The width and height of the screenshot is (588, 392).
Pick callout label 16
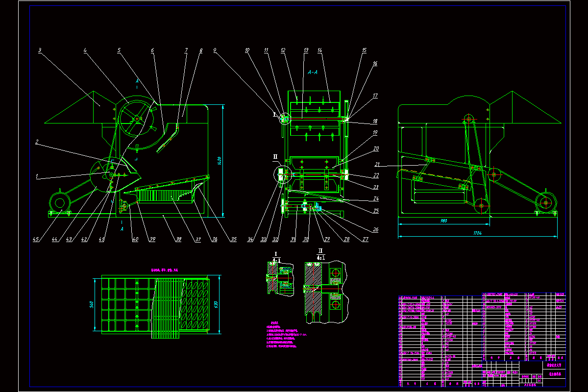[375, 63]
